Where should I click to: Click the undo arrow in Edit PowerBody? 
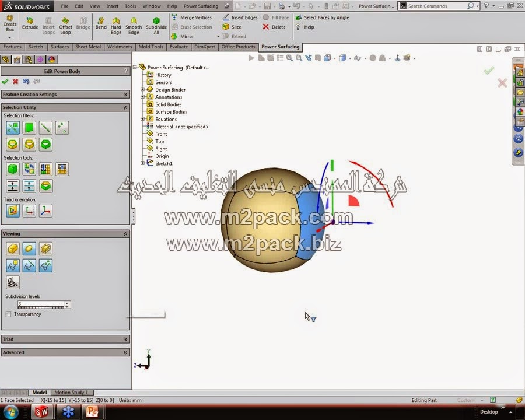pyautogui.click(x=26, y=82)
